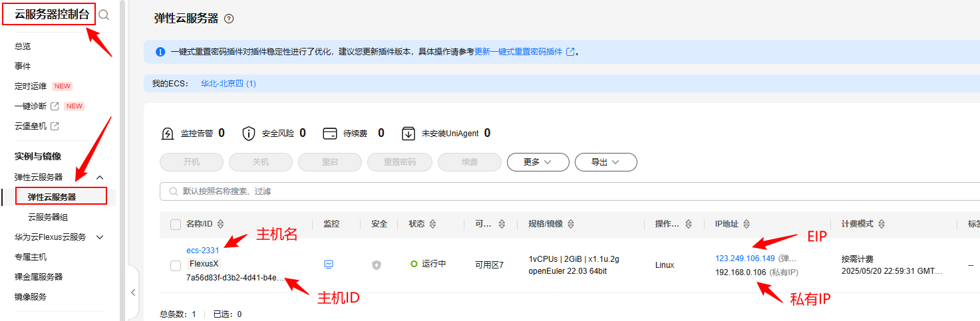
Task: Open 云服务器组 in the sidebar
Action: 47,217
